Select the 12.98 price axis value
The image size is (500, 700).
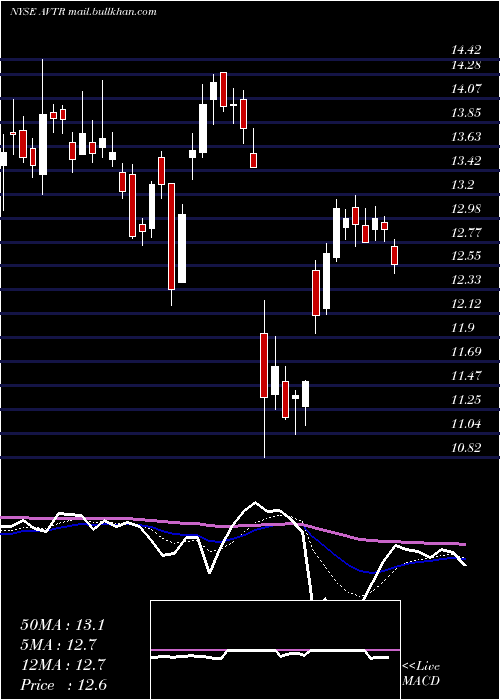466,208
